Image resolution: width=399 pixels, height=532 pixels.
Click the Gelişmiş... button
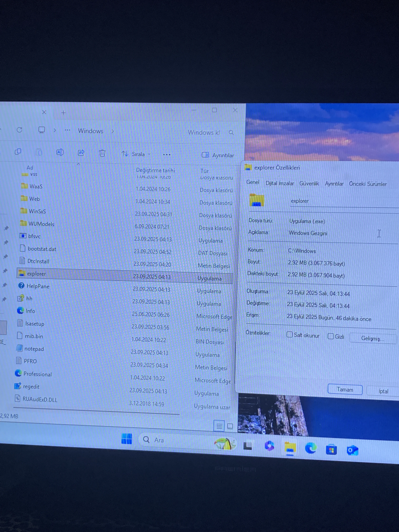(372, 338)
